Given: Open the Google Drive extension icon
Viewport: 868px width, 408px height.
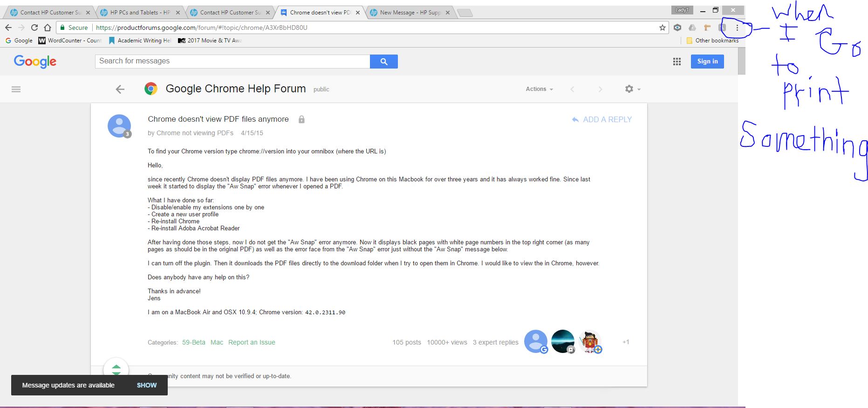Looking at the screenshot, I should [692, 28].
